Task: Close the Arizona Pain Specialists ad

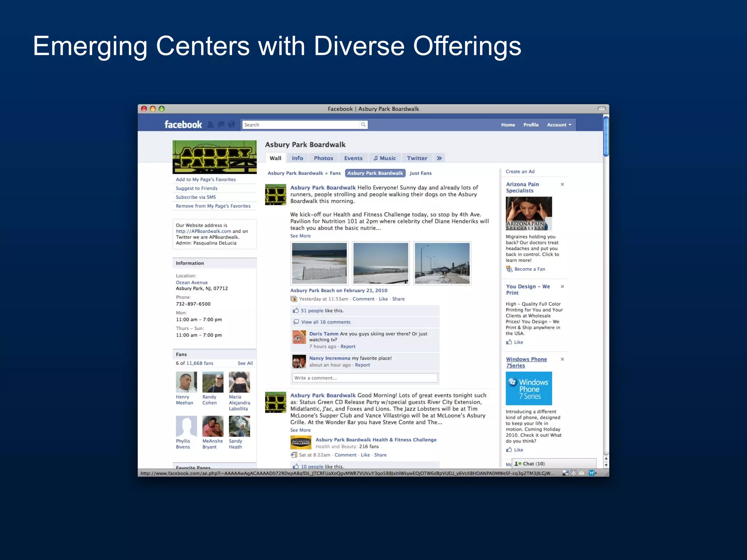Action: pyautogui.click(x=562, y=184)
